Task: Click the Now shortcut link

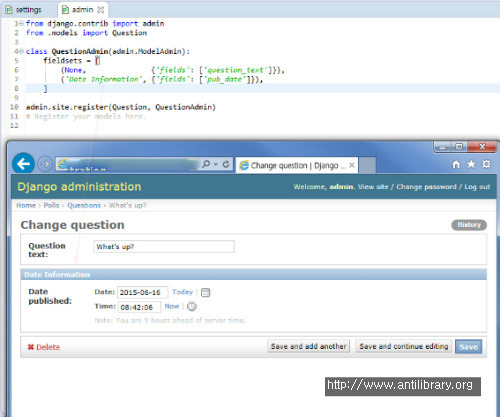Action: click(x=172, y=306)
